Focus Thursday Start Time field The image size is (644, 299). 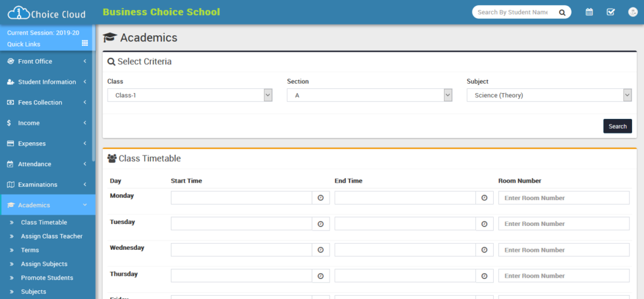coord(241,276)
